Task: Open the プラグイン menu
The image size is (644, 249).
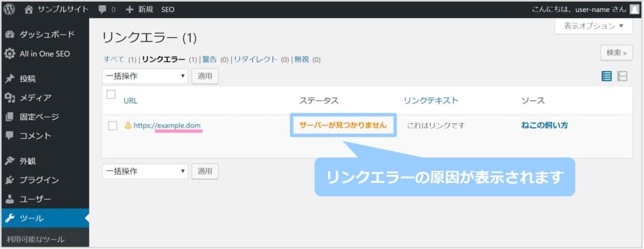Action: (45, 180)
